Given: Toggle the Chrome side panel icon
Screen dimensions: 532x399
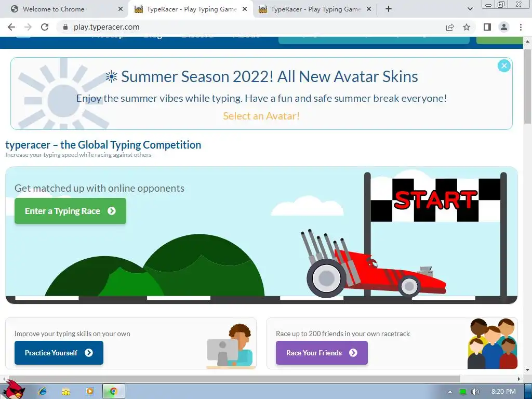Looking at the screenshot, I should coord(487,27).
